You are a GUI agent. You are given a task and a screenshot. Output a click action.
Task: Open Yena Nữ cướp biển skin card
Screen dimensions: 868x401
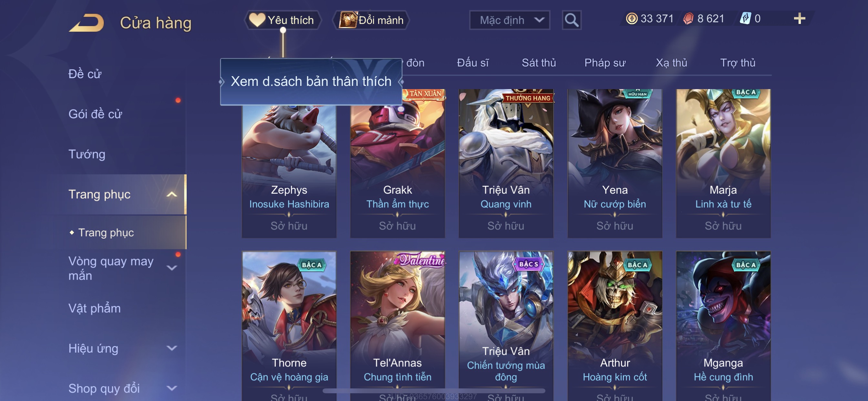click(x=615, y=163)
